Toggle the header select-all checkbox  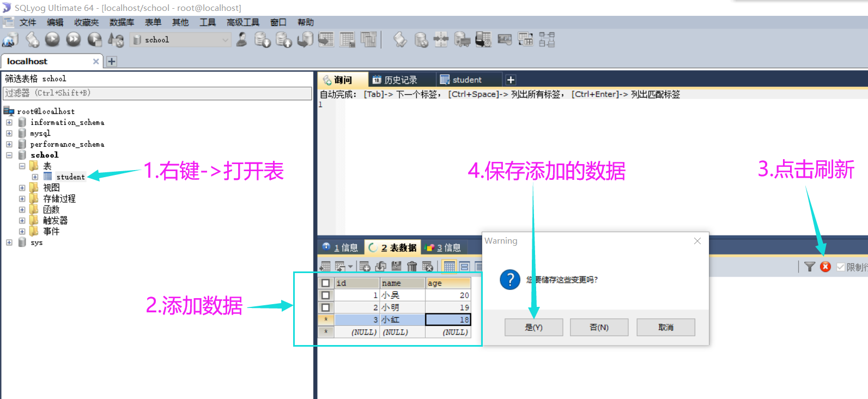(326, 283)
